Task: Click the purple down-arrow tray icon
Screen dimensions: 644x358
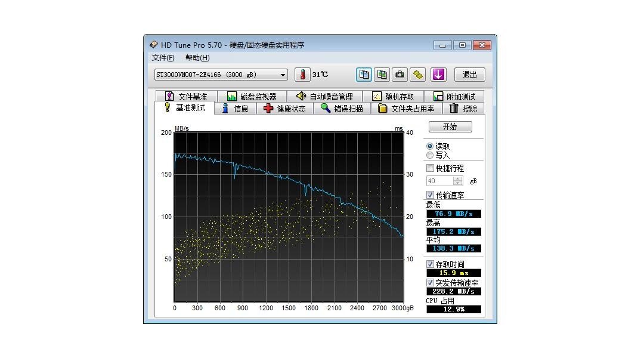Action: (x=438, y=75)
